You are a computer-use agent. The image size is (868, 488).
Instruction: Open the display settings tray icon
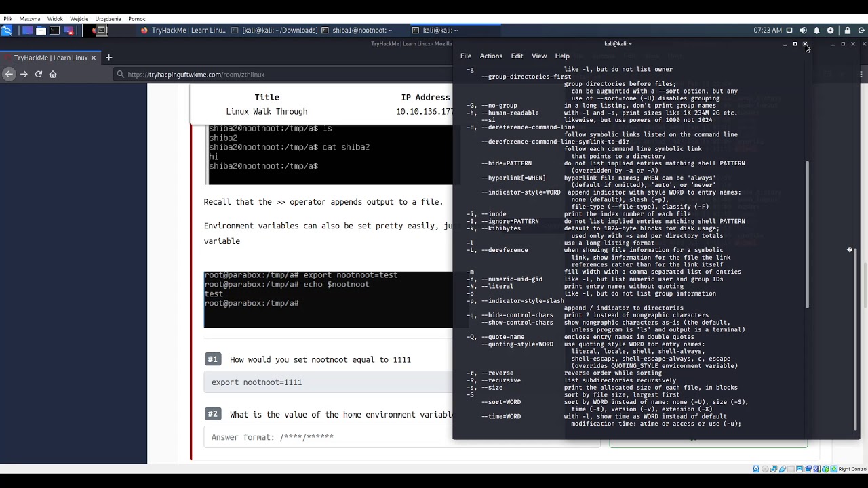789,30
